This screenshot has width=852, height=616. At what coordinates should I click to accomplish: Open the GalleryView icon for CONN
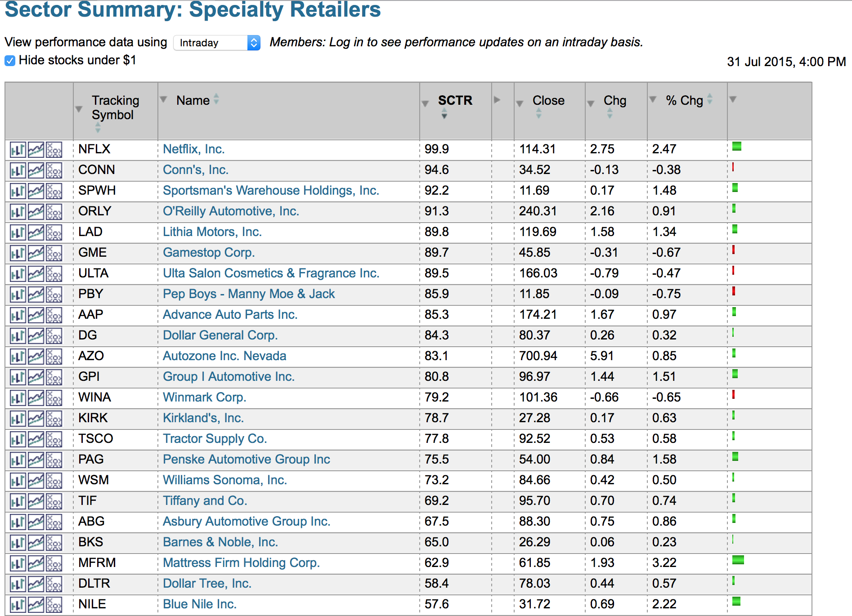coord(36,170)
